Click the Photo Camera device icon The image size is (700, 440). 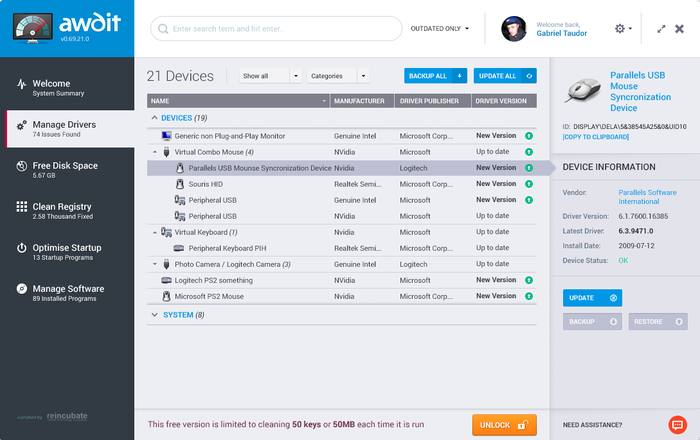(167, 264)
